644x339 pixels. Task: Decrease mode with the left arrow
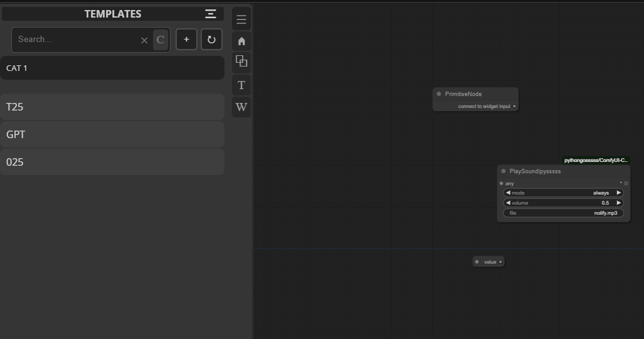click(x=508, y=193)
